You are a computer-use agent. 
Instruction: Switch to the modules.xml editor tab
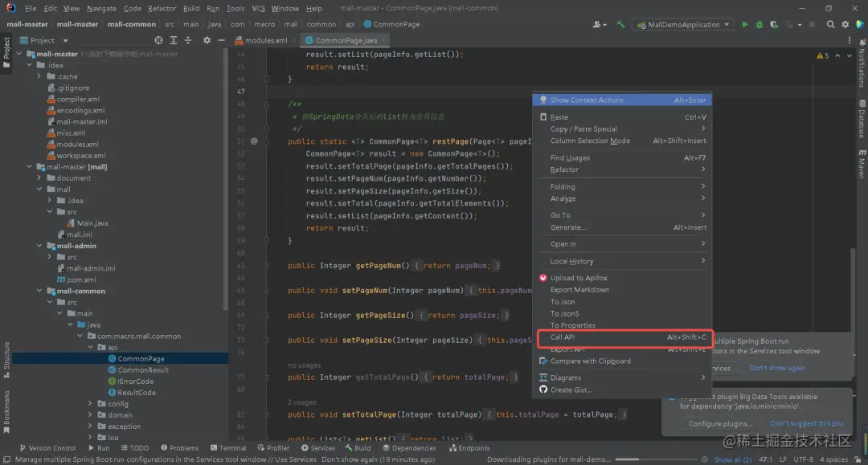point(265,40)
